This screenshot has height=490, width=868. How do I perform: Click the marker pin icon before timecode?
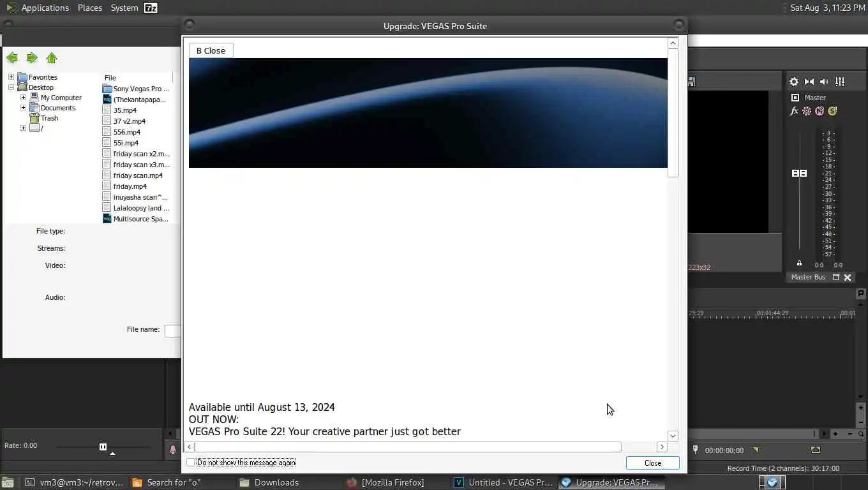coord(696,450)
